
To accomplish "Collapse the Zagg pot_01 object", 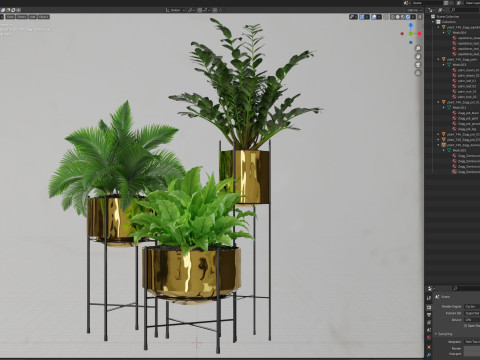I will 439,102.
